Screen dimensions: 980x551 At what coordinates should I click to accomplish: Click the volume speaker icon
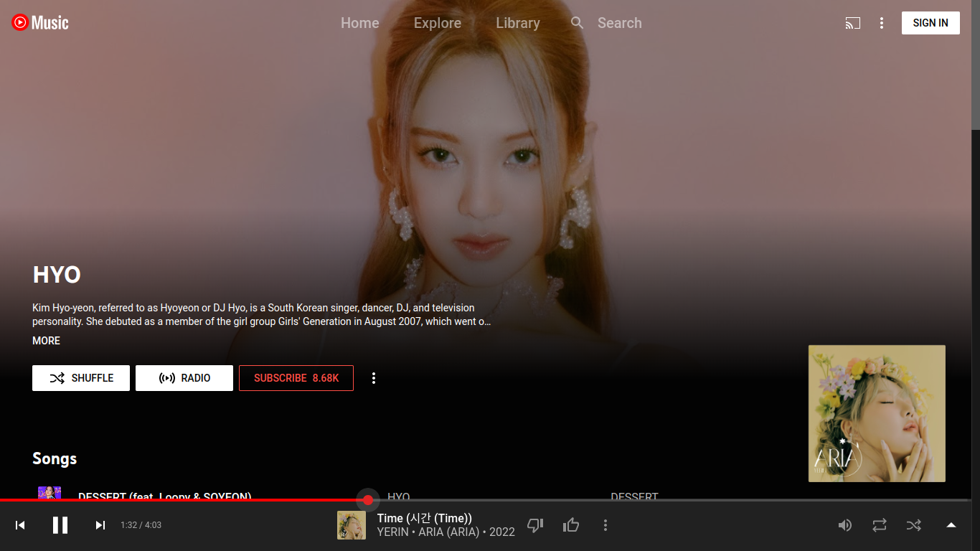(845, 525)
